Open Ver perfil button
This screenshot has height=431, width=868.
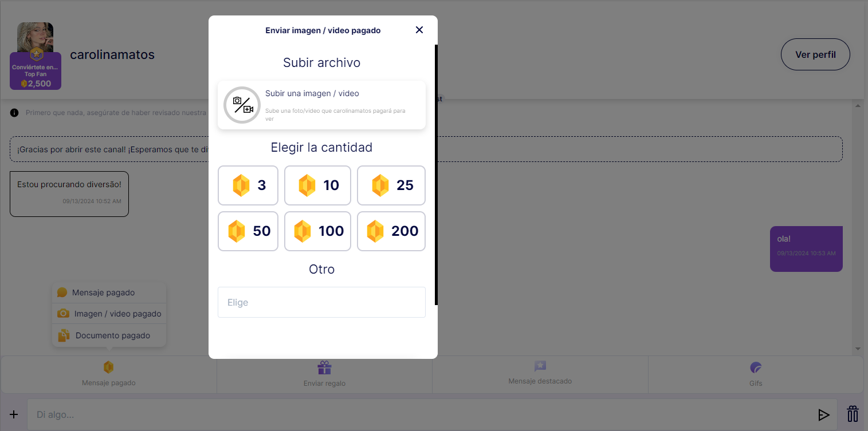pos(815,54)
